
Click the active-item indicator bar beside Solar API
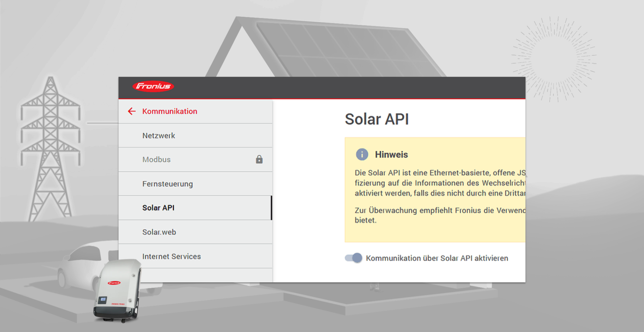click(x=271, y=208)
